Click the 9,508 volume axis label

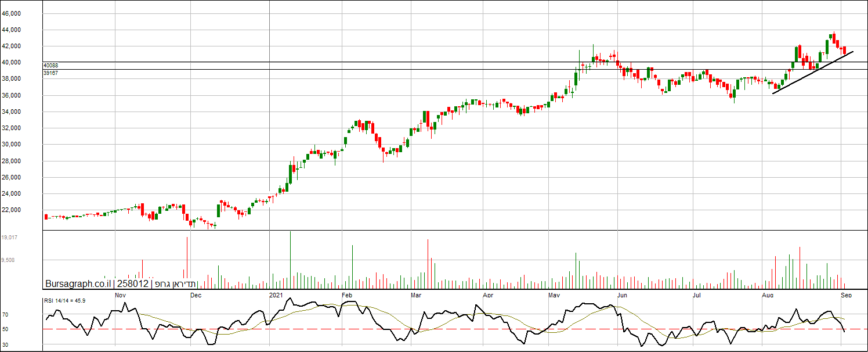click(9, 260)
